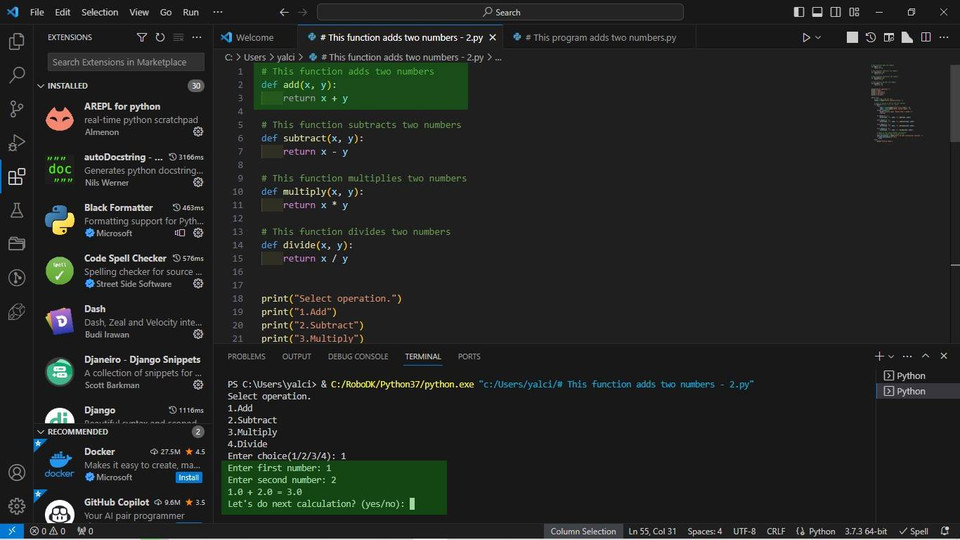Open the Selection menu in menu bar
Screen dimensions: 960x540
pyautogui.click(x=99, y=12)
